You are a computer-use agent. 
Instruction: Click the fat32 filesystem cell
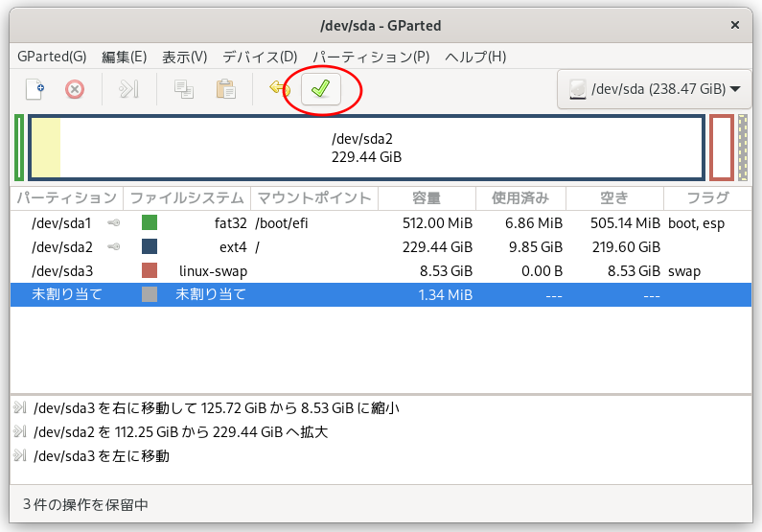230,223
